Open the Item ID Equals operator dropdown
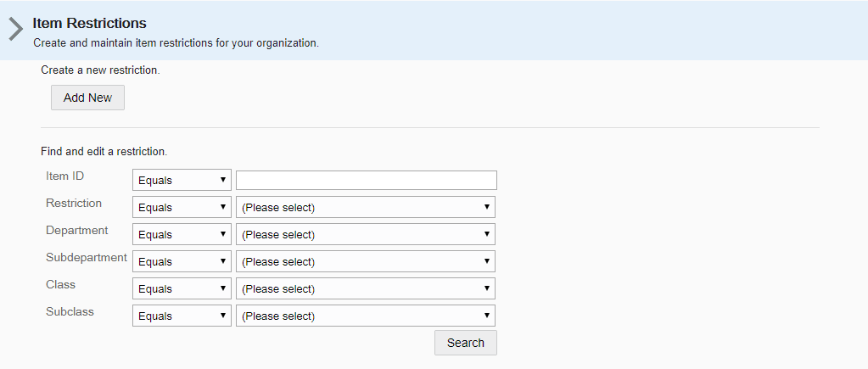The height and width of the screenshot is (369, 868). (182, 181)
